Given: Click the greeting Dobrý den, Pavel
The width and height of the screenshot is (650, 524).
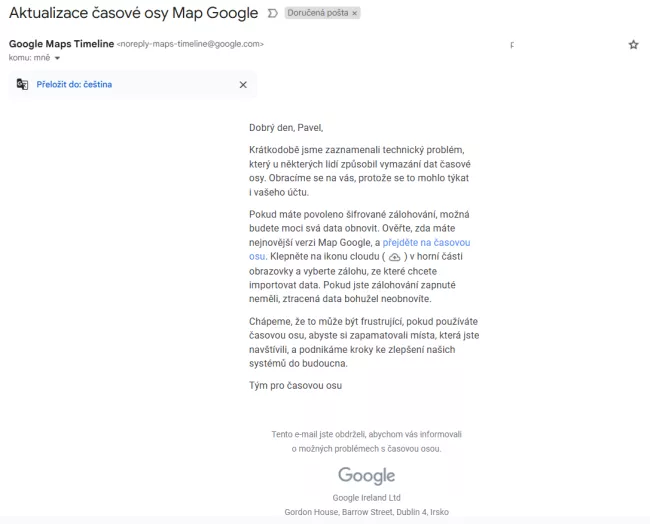Looking at the screenshot, I should 286,127.
